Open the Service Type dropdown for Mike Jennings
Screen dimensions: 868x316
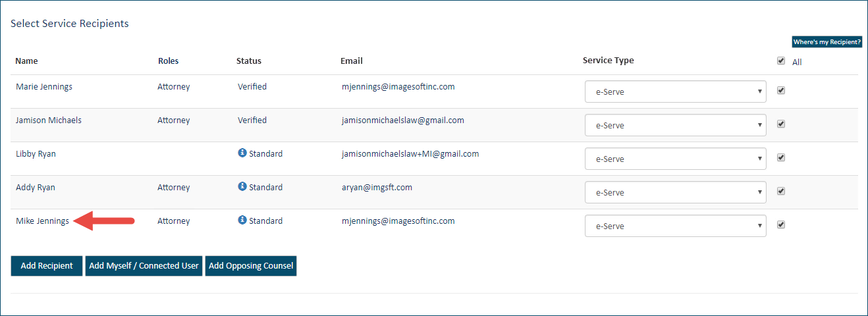(675, 226)
